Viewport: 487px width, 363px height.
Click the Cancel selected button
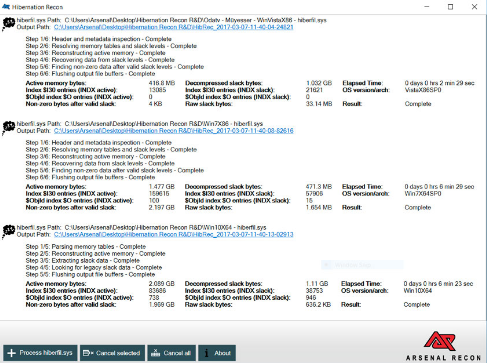pos(112,353)
